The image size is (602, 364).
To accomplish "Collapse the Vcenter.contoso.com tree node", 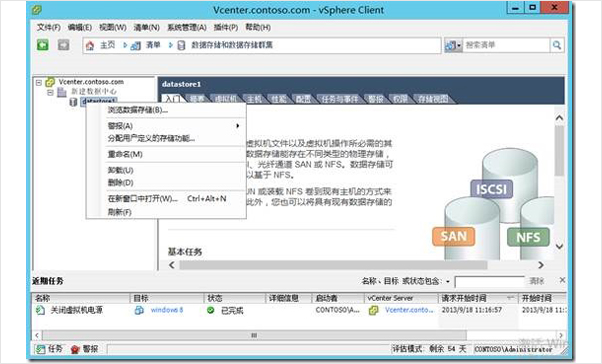I will [x=39, y=82].
